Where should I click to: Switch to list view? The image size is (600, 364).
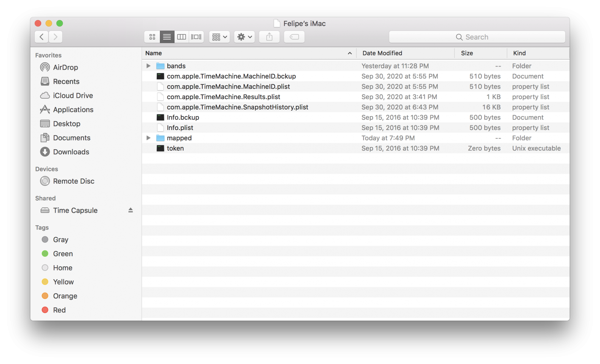click(167, 37)
